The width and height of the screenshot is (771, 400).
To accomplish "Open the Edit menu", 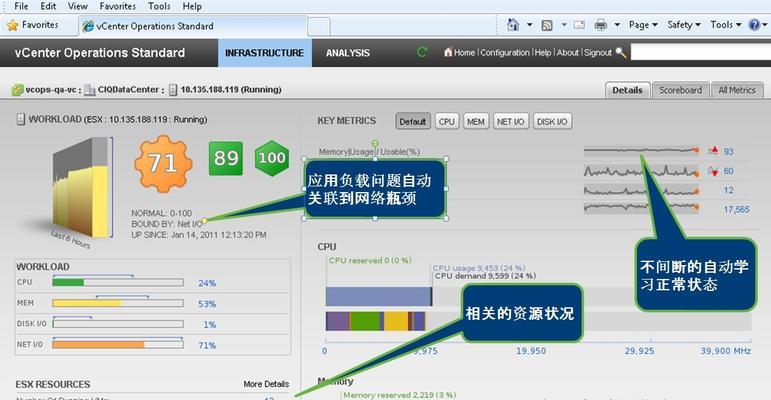I will click(48, 6).
